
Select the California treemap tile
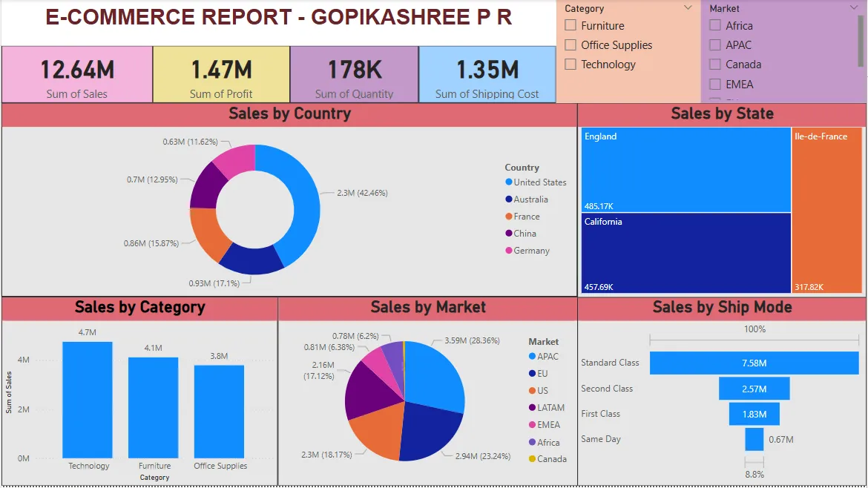686,253
